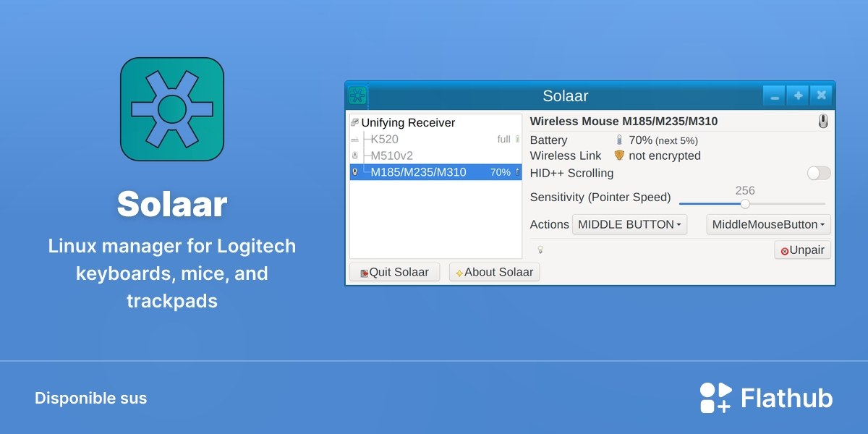868x434 pixels.
Task: Close the Solaar window
Action: tap(821, 95)
